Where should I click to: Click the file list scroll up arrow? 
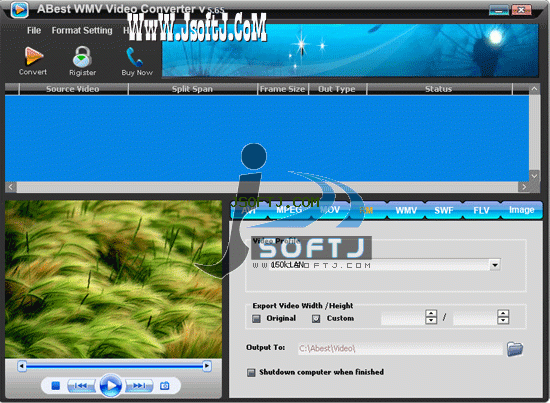click(x=534, y=89)
